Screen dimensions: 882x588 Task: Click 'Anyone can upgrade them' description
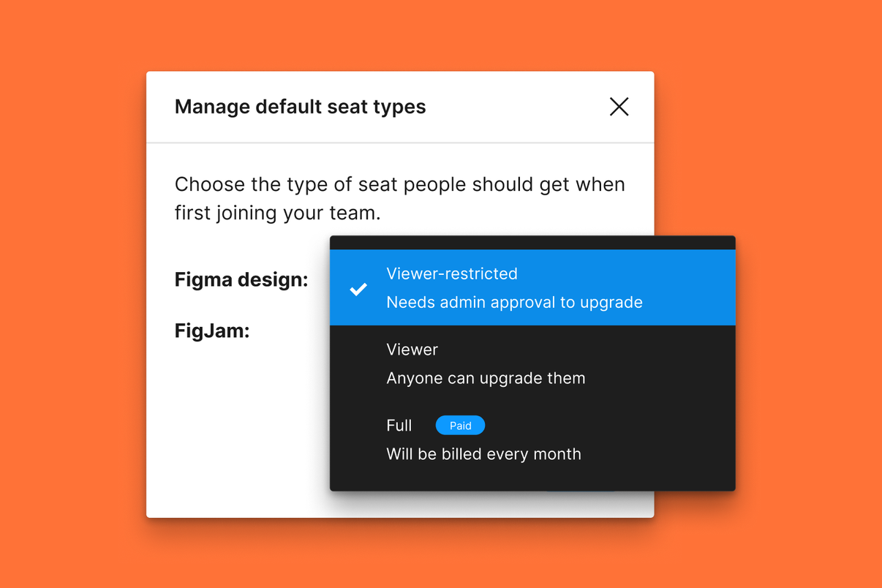coord(486,378)
